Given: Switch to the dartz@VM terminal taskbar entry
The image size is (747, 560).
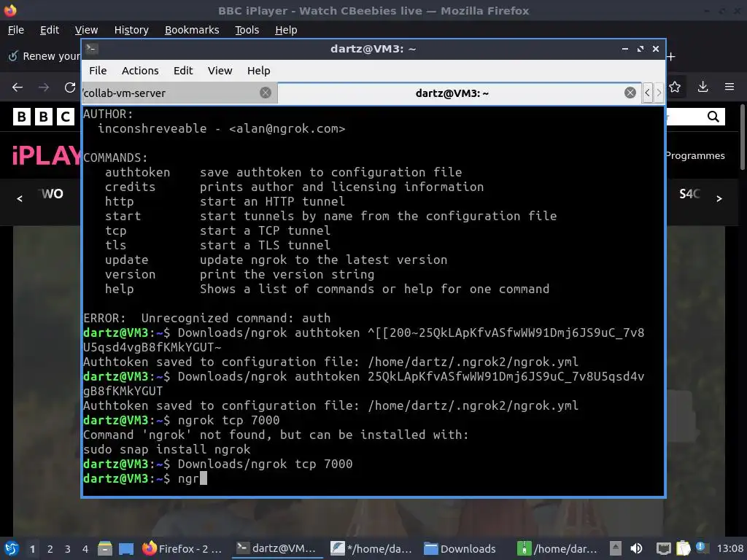Looking at the screenshot, I should [276, 548].
